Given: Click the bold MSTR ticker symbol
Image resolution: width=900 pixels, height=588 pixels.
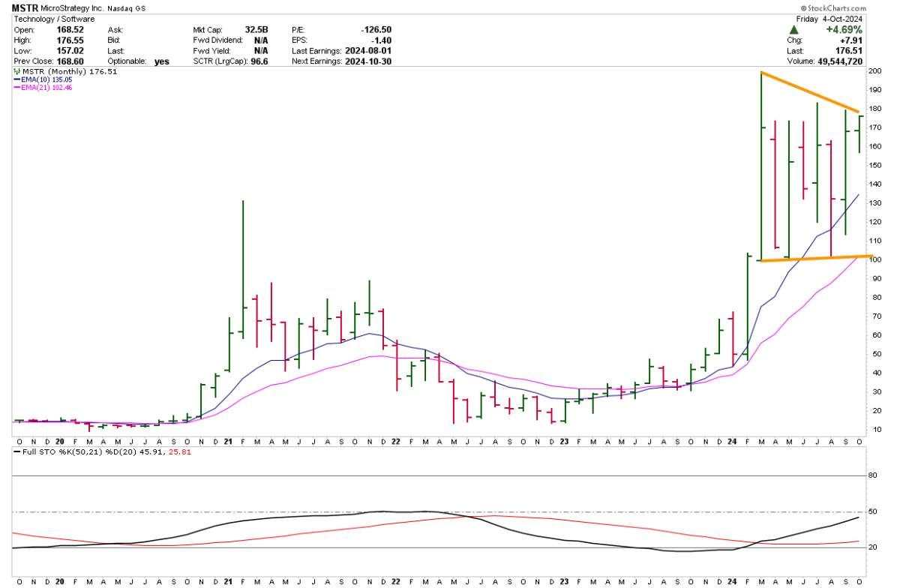Looking at the screenshot, I should [25, 7].
